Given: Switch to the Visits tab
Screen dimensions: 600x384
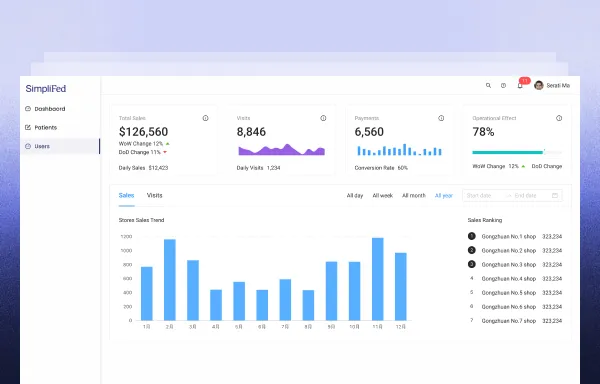Looking at the screenshot, I should click(155, 195).
